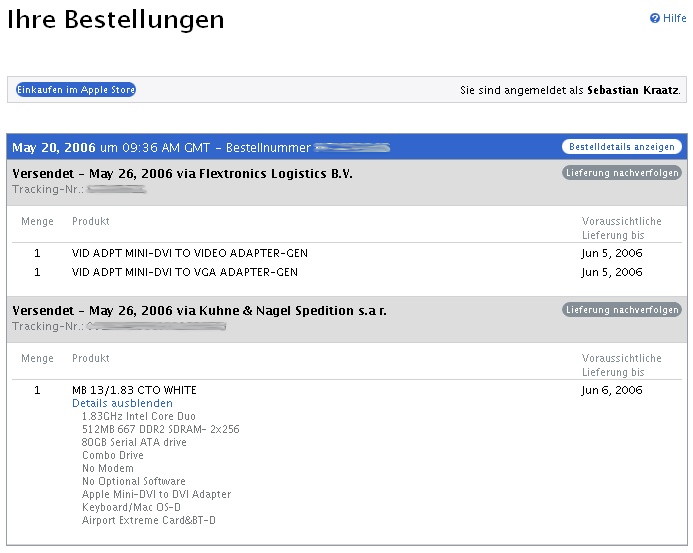Select the user name Sebastian Kraatz

tap(633, 90)
